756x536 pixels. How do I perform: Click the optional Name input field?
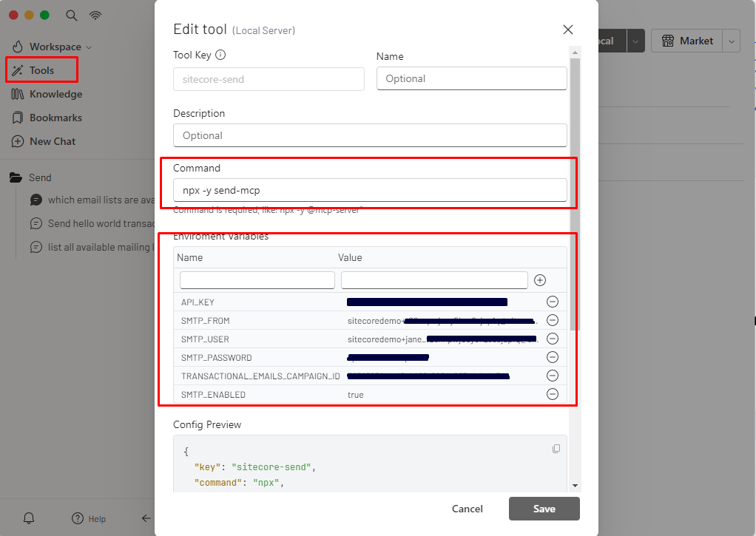[471, 78]
